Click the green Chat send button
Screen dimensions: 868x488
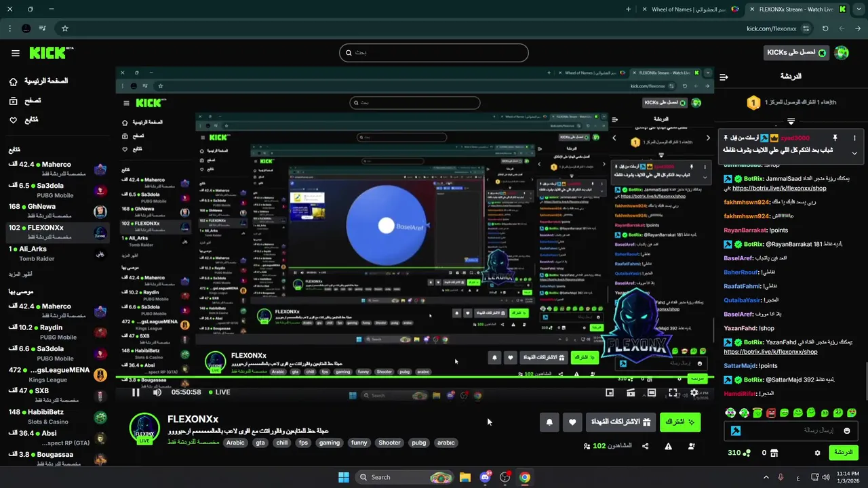(843, 453)
